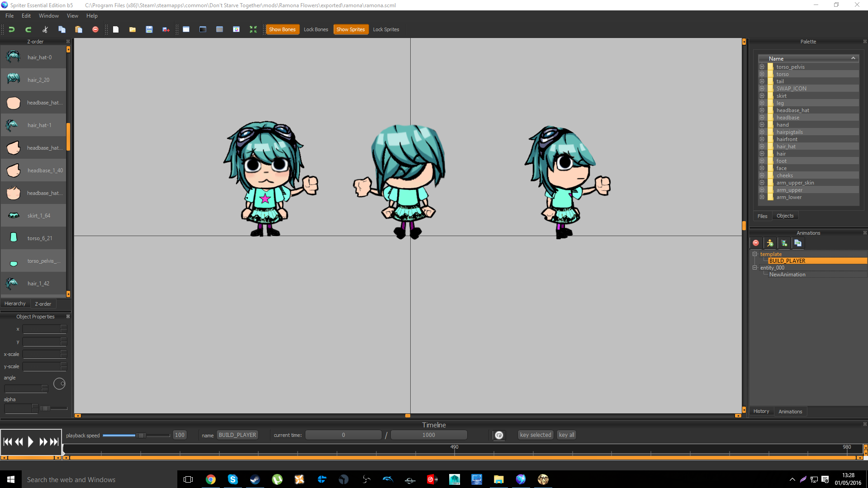This screenshot has width=868, height=488.
Task: Click the cut scissors icon
Action: pos(45,29)
